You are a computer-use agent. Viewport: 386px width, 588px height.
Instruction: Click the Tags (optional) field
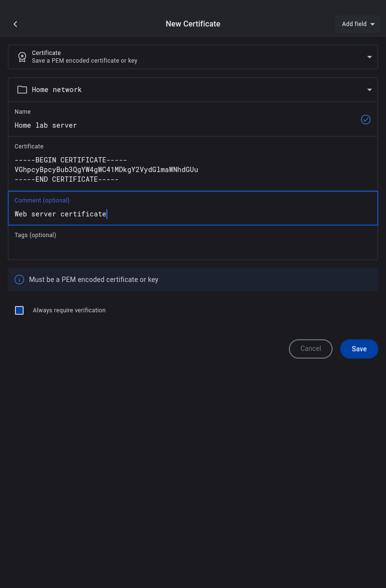pos(193,248)
